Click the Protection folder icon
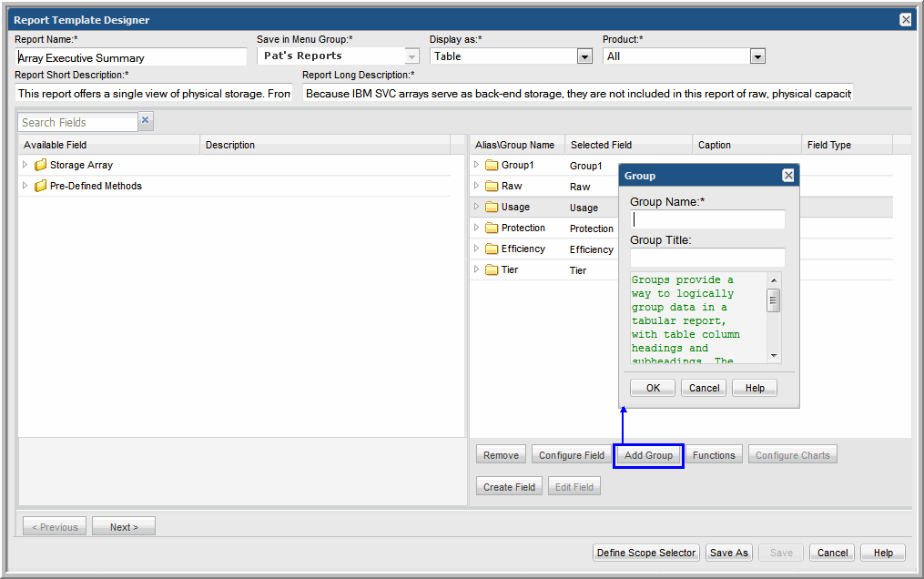The width and height of the screenshot is (924, 579). (x=492, y=229)
